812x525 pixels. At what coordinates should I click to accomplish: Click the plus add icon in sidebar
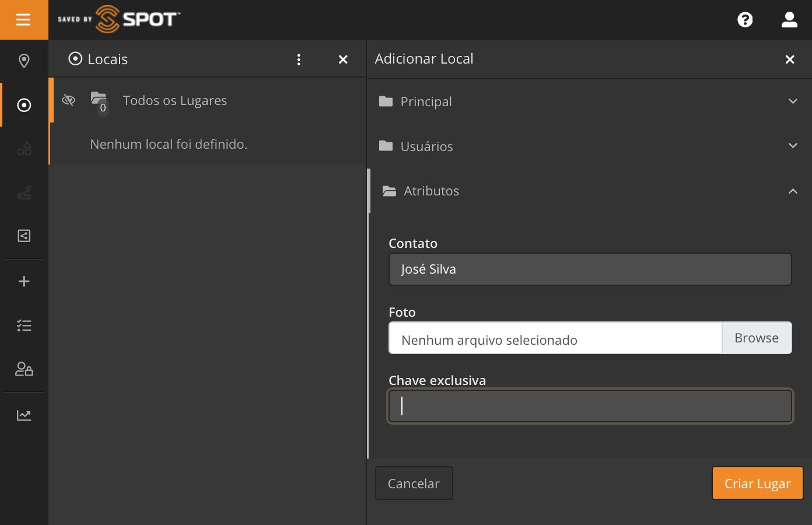(x=24, y=281)
